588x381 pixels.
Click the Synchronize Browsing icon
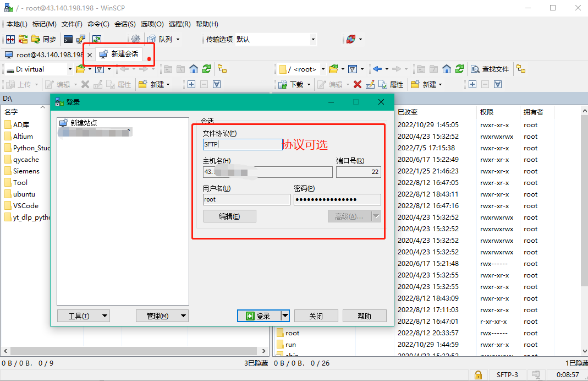click(x=23, y=39)
